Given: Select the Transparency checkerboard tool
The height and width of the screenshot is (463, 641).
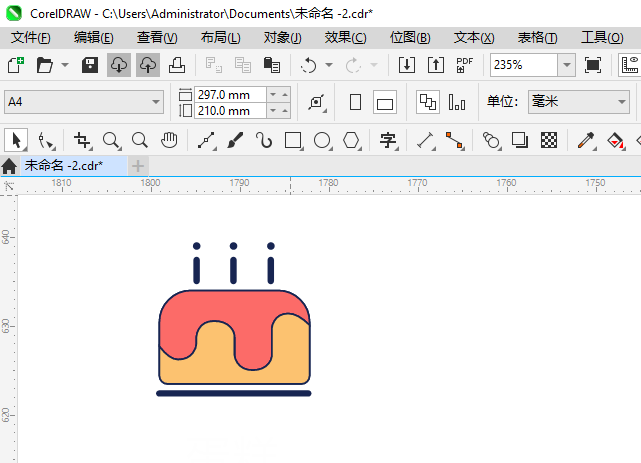Looking at the screenshot, I should click(x=549, y=141).
